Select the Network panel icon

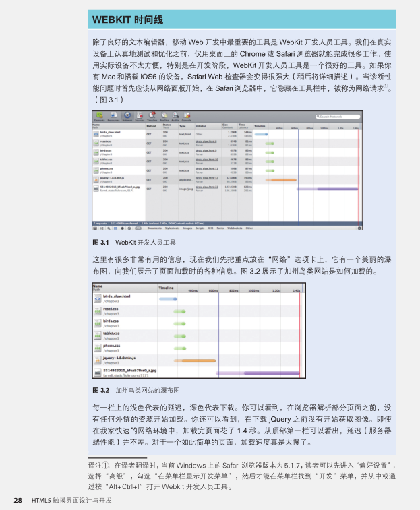(127, 115)
